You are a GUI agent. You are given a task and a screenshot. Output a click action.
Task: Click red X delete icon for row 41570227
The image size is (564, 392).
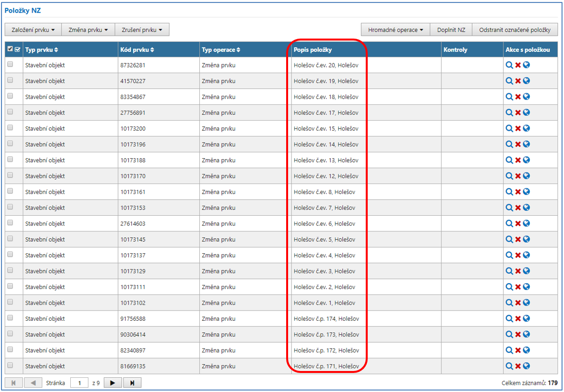tap(518, 81)
